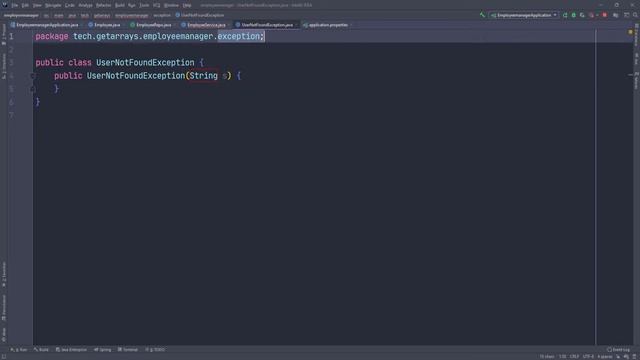Open the Refactor menu
This screenshot has width=640, height=360.
[x=104, y=5]
